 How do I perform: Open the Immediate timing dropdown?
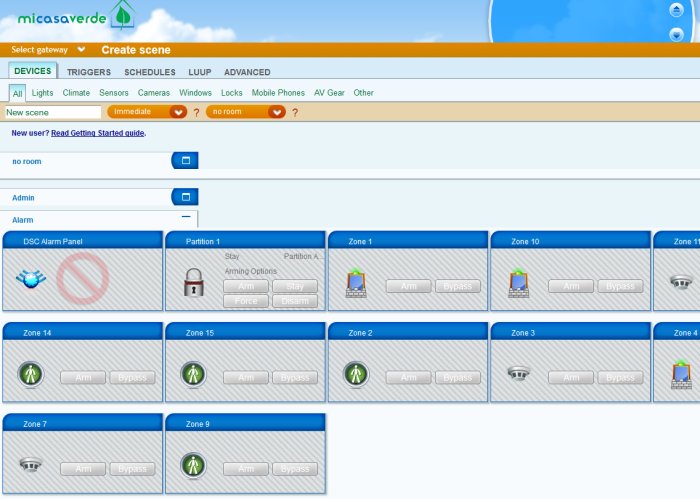147,112
